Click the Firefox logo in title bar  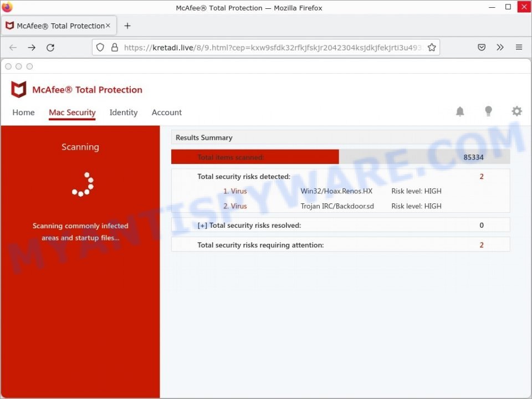pos(7,7)
